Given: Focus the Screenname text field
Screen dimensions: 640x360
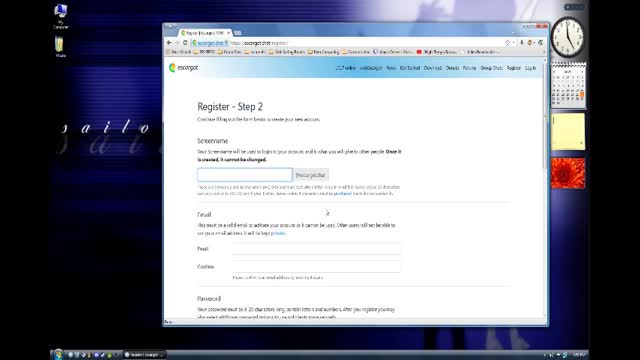Looking at the screenshot, I should click(244, 175).
